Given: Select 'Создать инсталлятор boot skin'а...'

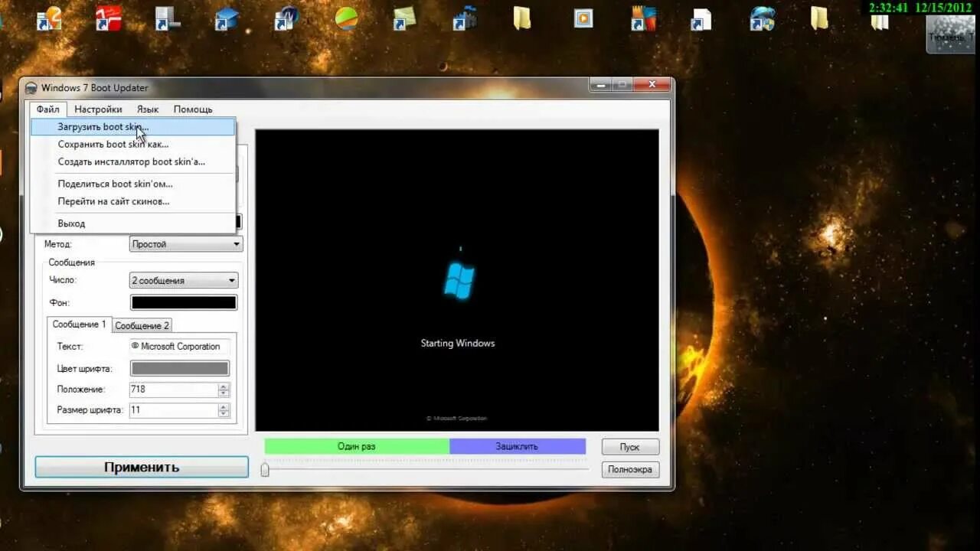Looking at the screenshot, I should click(132, 161).
